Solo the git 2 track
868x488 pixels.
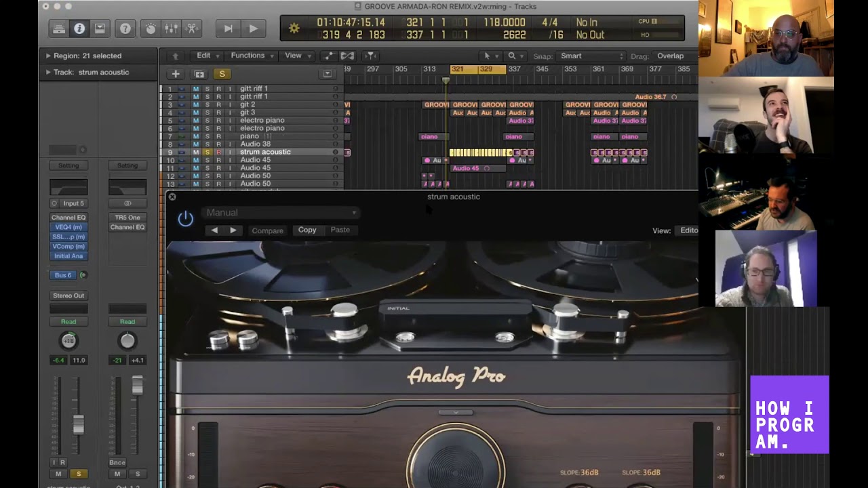[208, 104]
